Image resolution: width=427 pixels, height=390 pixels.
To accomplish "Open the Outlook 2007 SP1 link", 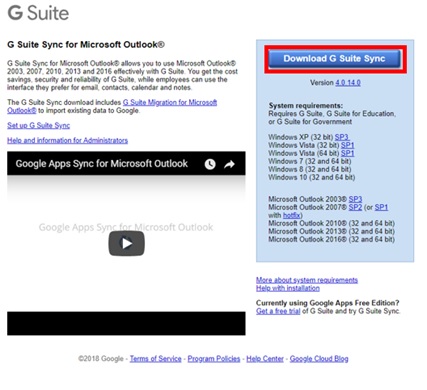I will pos(381,207).
